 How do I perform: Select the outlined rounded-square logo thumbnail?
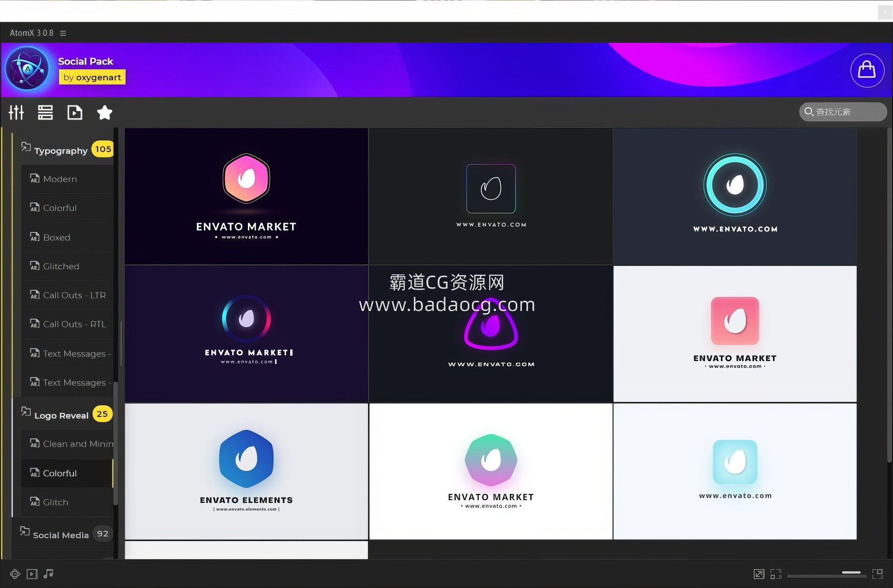coord(491,197)
